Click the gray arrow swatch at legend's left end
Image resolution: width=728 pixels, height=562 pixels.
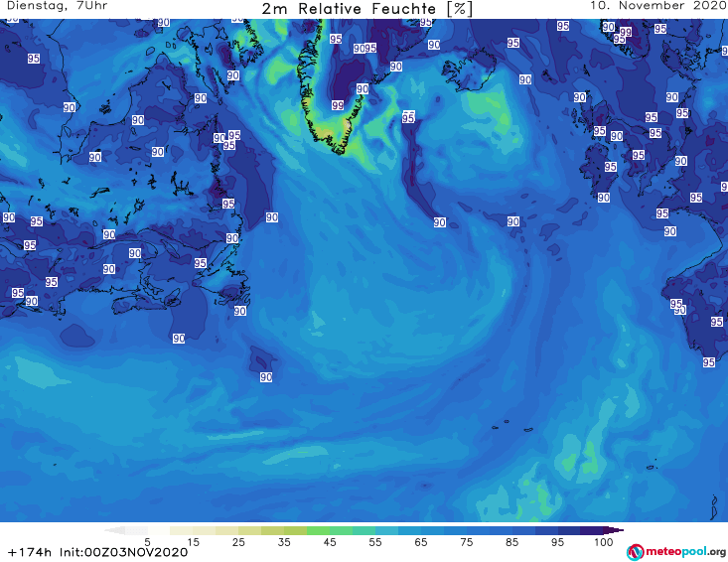(114, 530)
